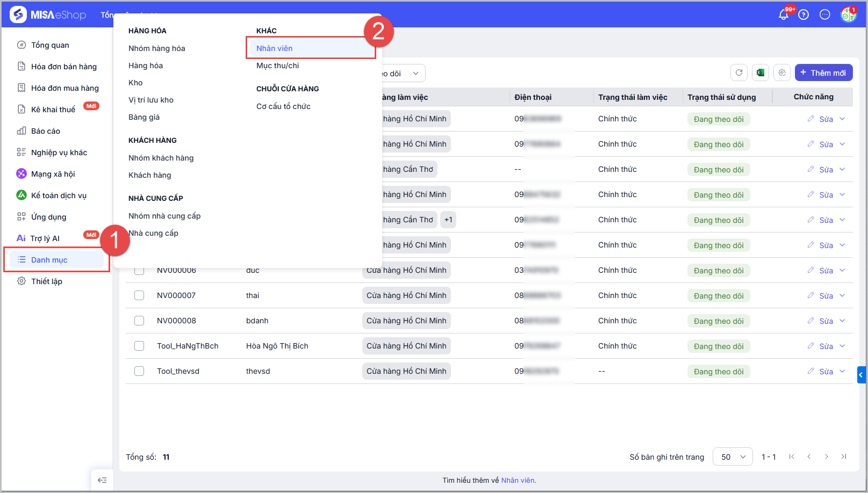Open table column settings gear
The image size is (868, 493).
(782, 73)
